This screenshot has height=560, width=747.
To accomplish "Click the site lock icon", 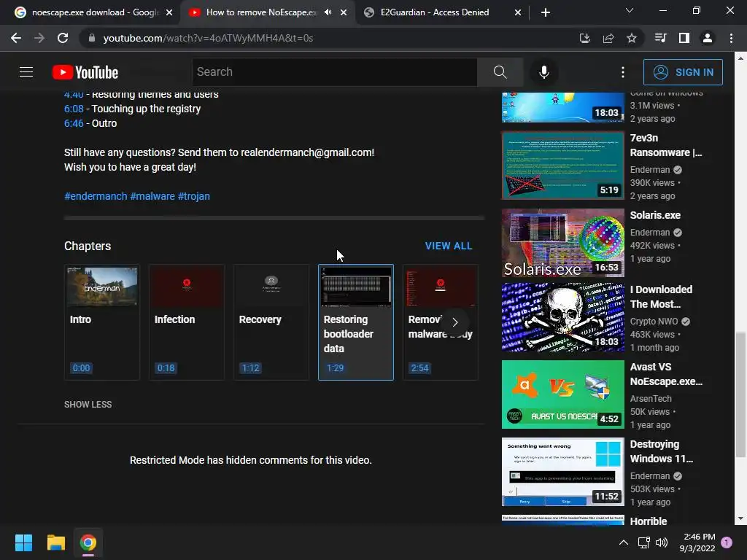I will [x=92, y=38].
